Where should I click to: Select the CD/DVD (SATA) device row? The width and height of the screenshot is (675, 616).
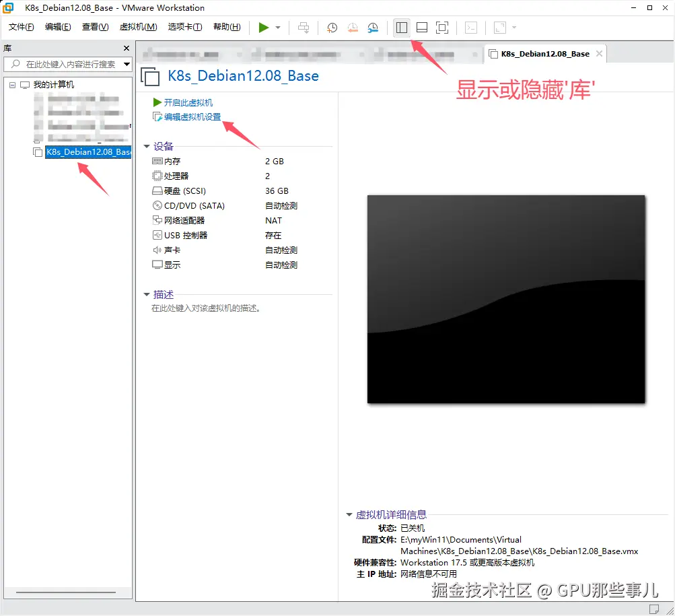click(224, 205)
